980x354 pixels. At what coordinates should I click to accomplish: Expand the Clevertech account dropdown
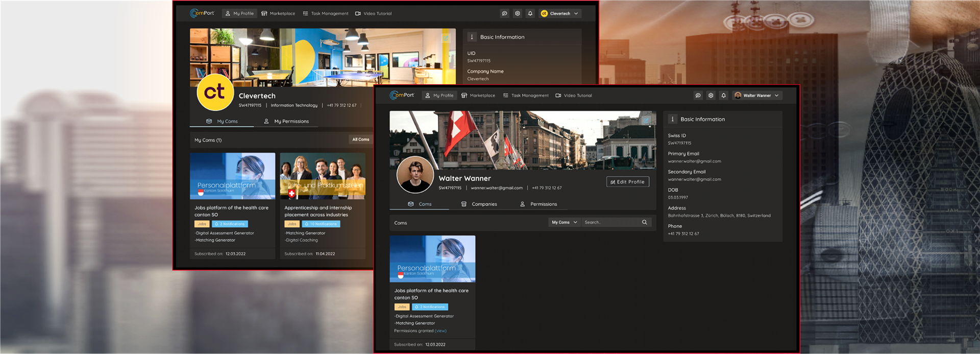(x=560, y=14)
